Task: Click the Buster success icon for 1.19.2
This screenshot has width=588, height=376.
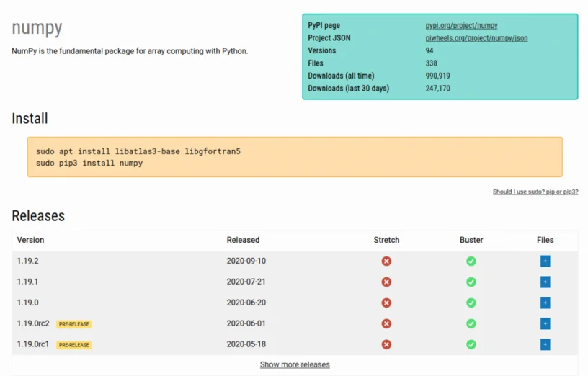Action: [471, 261]
